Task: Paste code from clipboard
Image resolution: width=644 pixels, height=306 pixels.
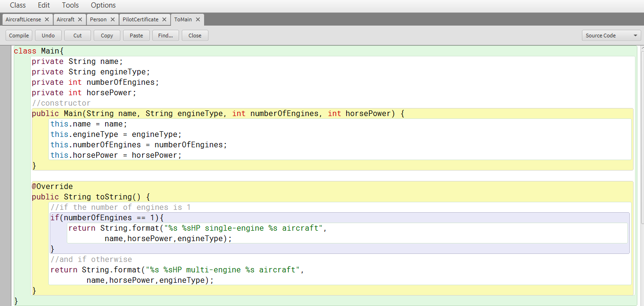Action: (136, 35)
